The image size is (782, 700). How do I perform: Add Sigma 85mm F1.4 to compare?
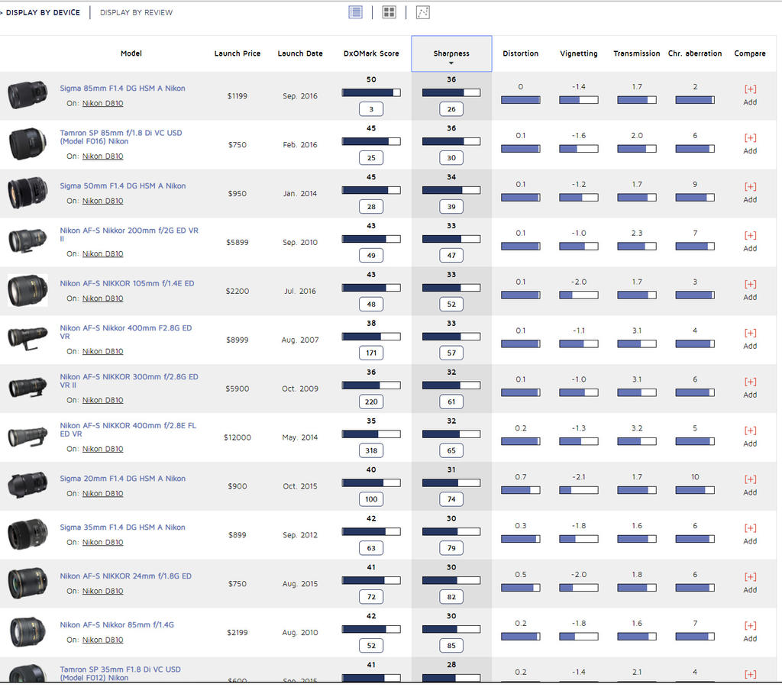[x=750, y=95]
